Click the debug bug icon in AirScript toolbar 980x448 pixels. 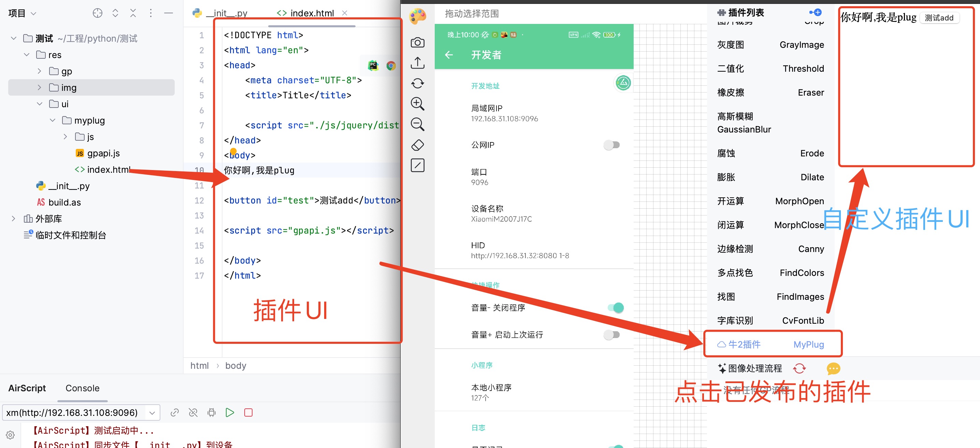[212, 412]
